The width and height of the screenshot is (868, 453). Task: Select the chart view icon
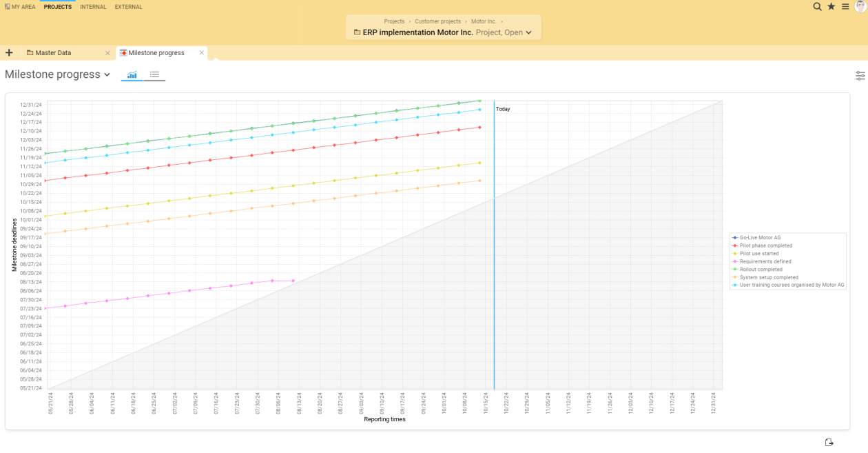tap(132, 75)
